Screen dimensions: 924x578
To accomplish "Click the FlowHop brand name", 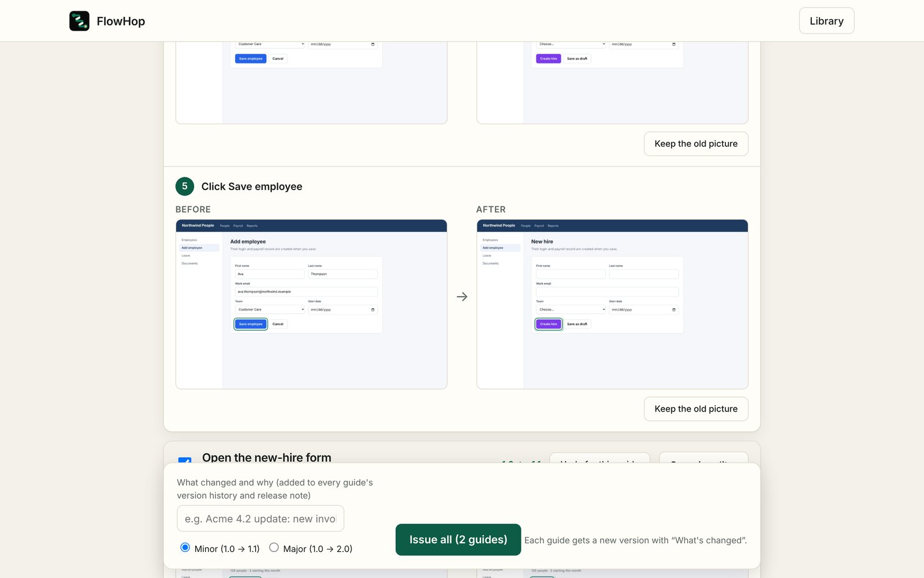I will [121, 21].
